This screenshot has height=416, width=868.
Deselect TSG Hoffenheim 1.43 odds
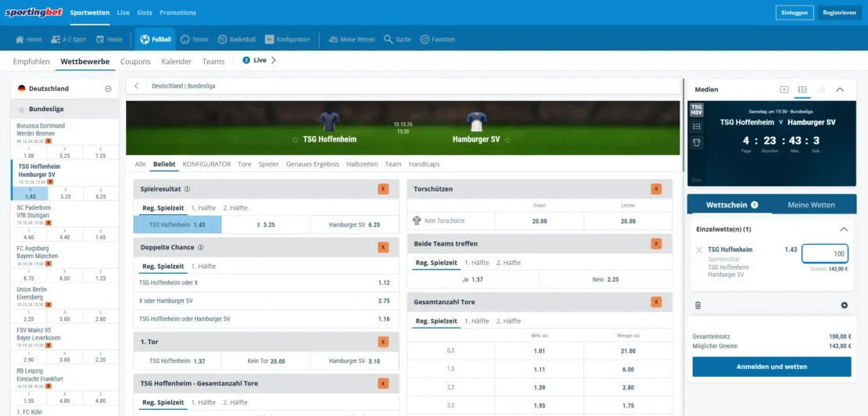coord(178,224)
